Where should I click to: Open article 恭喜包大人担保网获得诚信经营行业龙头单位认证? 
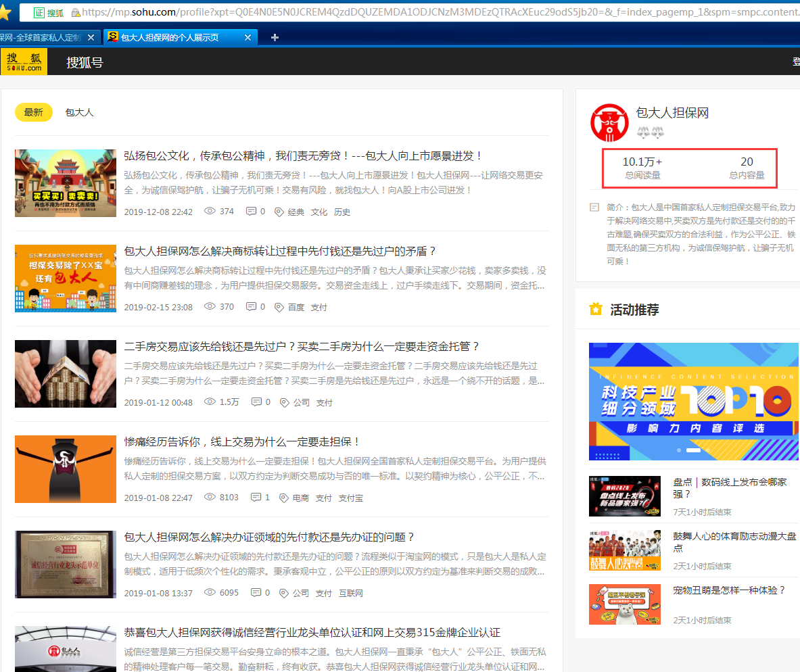[x=312, y=633]
